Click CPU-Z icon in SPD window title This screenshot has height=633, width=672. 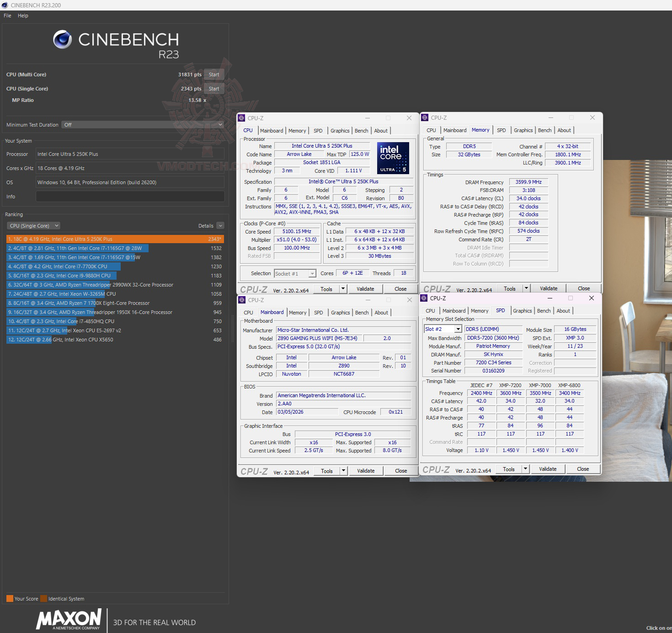424,298
